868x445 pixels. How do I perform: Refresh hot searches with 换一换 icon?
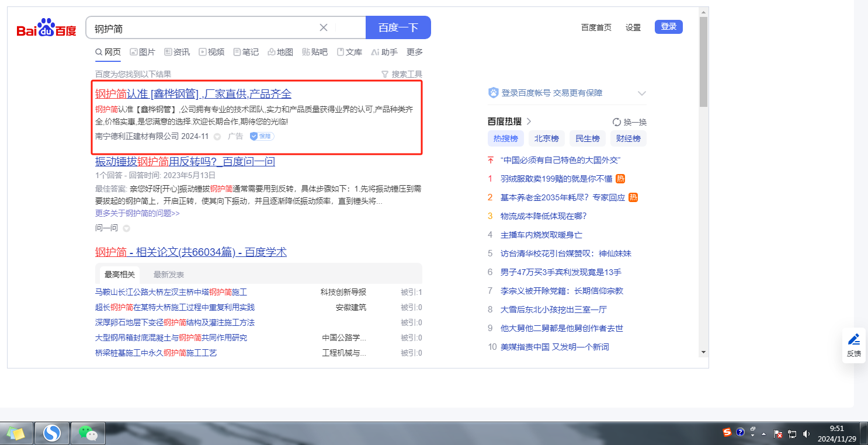point(617,122)
